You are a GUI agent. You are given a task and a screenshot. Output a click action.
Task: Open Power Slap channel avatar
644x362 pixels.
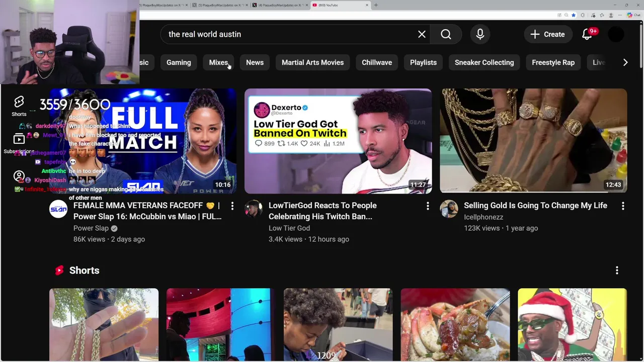58,209
